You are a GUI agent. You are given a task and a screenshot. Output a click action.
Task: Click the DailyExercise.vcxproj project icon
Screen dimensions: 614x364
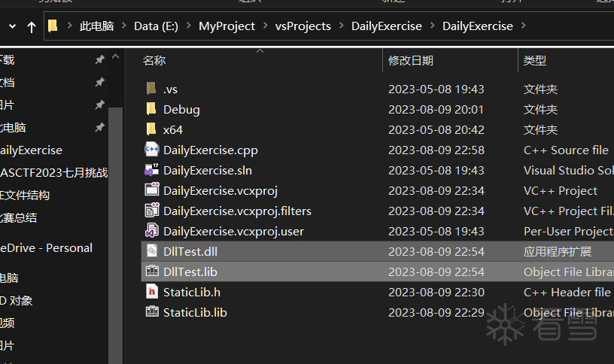151,190
